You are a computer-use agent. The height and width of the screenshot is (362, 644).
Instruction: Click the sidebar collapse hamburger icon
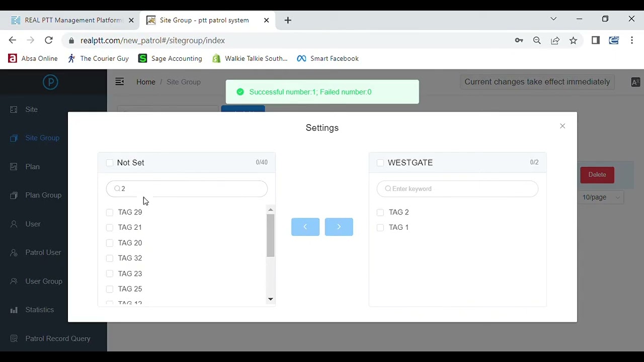119,81
